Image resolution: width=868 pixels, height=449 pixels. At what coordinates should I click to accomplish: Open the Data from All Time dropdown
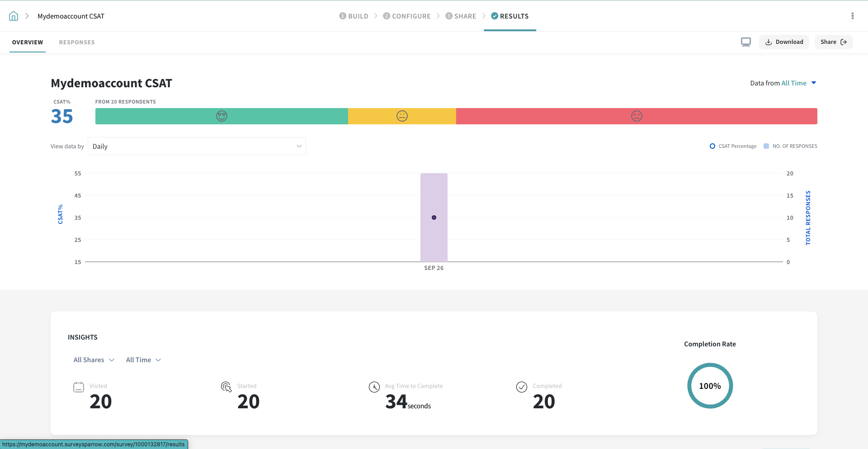798,83
